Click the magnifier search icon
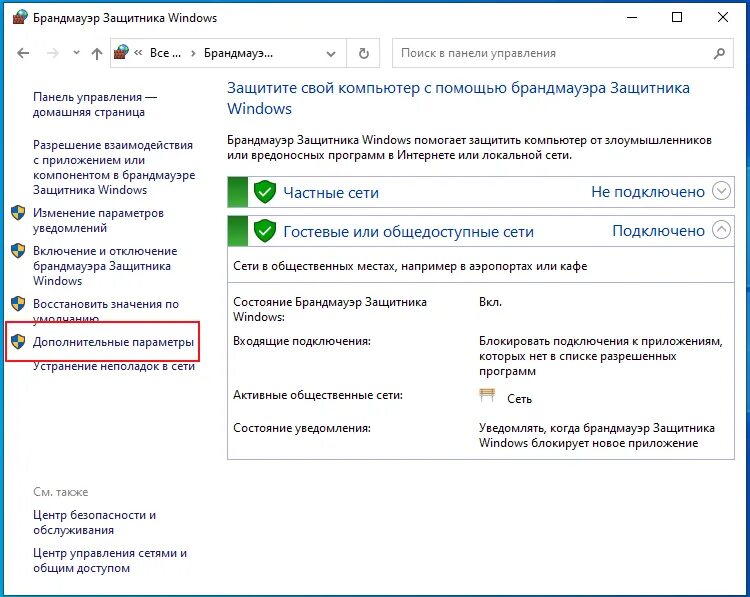Viewport: 750px width, 597px height. 719,53
